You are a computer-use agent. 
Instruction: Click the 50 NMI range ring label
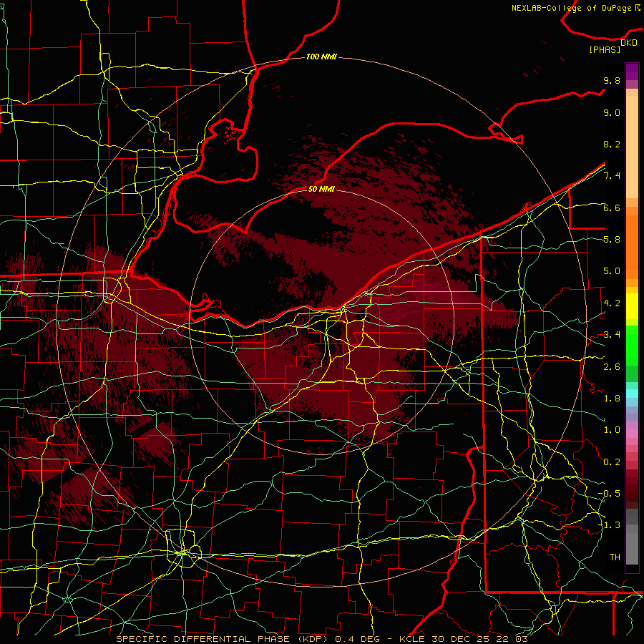click(x=321, y=189)
